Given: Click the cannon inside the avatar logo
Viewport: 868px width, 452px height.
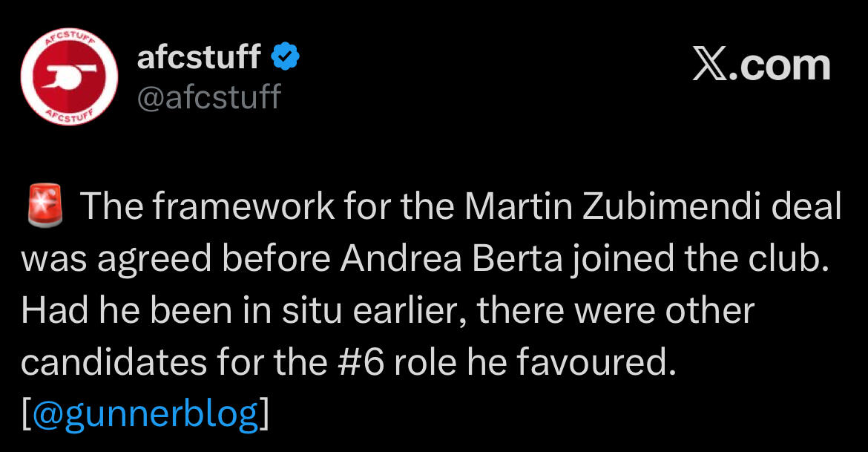Looking at the screenshot, I should [66, 78].
